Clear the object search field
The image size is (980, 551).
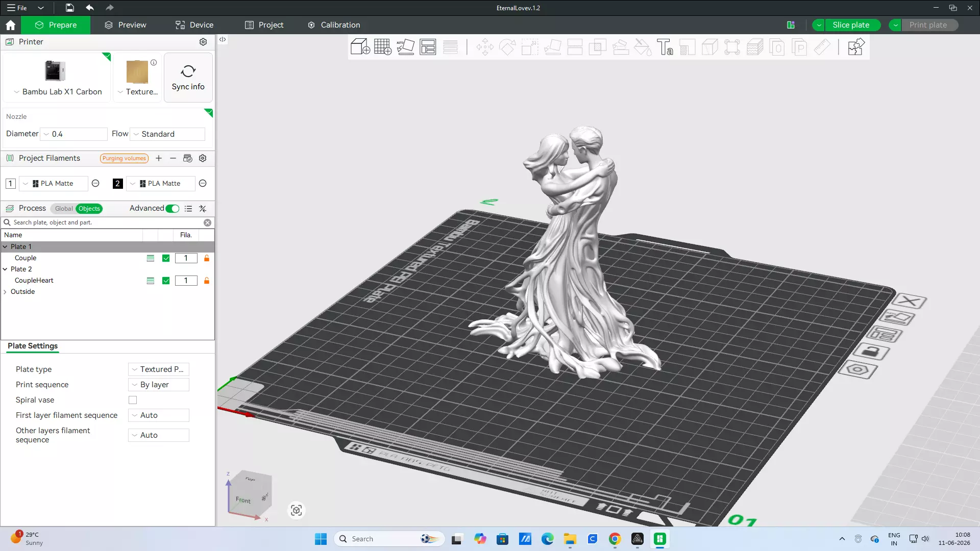207,222
